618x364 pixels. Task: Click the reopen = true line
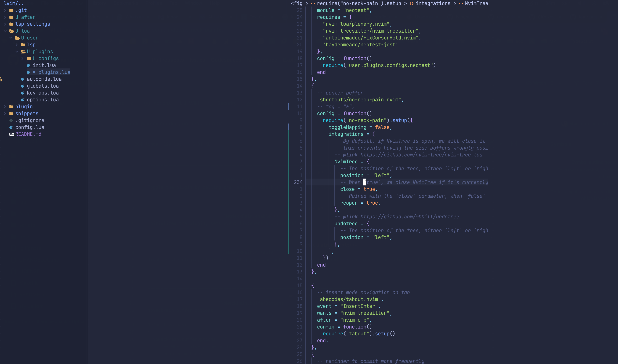click(360, 203)
